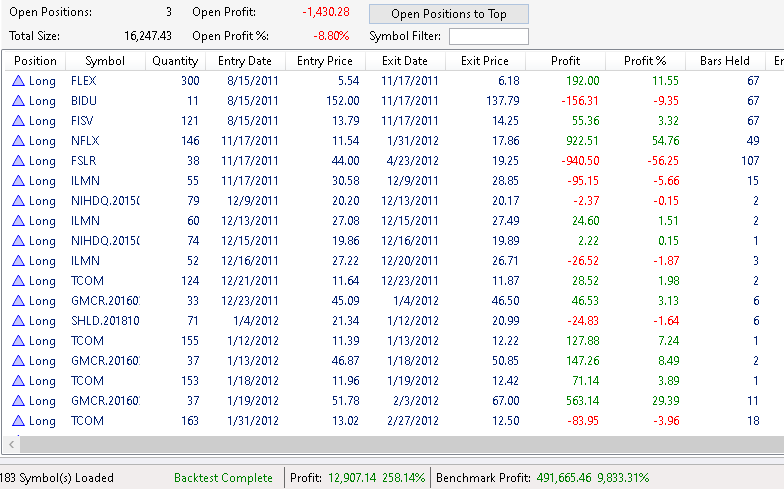Viewport: 784px width, 489px height.
Task: Click the horizontal scrollbar left arrow
Action: pyautogui.click(x=12, y=445)
